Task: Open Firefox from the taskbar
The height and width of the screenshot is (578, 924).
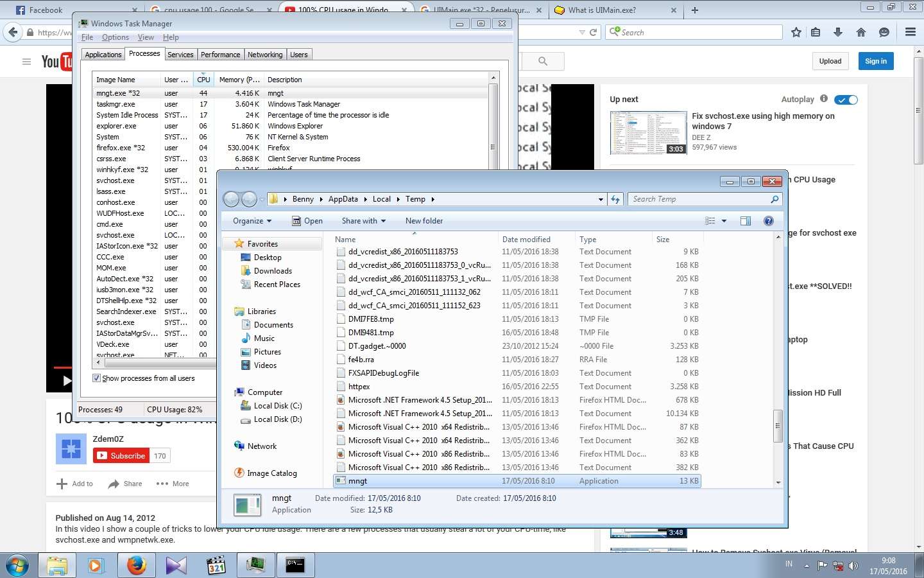Action: [x=136, y=566]
